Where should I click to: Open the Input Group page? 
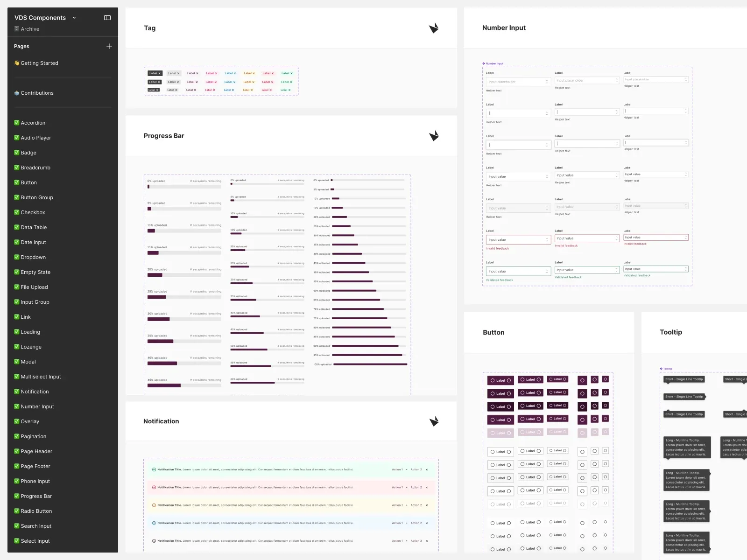point(35,302)
